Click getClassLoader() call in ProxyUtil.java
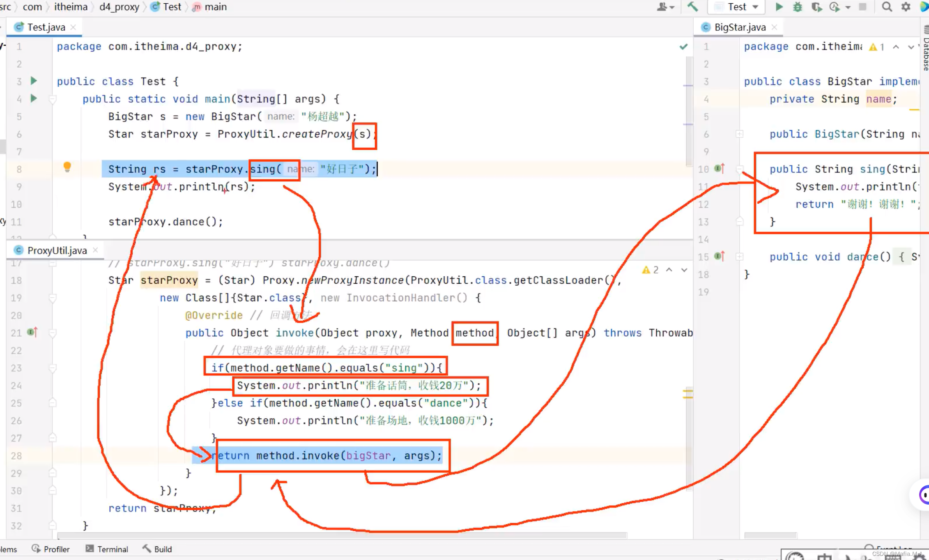 coord(564,280)
